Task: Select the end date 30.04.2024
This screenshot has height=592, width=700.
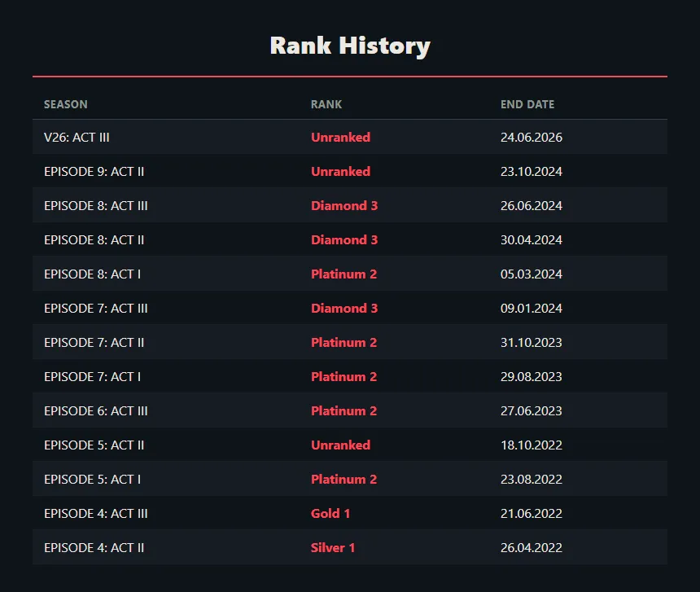Action: pyautogui.click(x=532, y=239)
